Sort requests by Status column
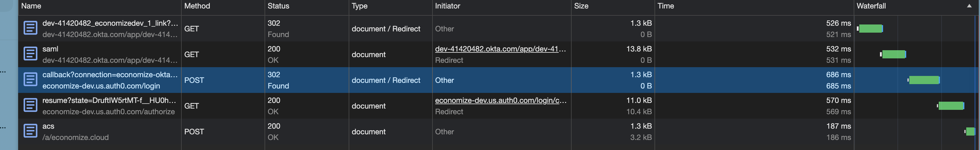The image size is (980, 150). coord(278,6)
